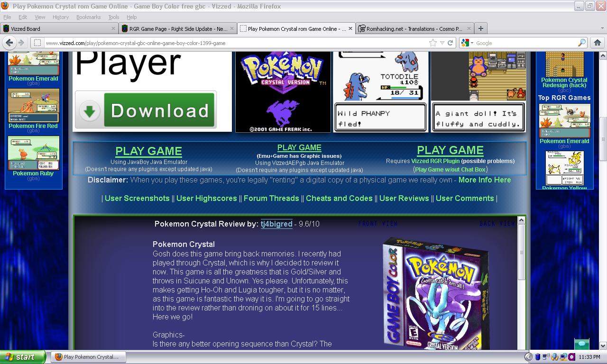607x364 pixels.
Task: Click the Pokemon Ruby thumbnail
Action: tap(33, 153)
